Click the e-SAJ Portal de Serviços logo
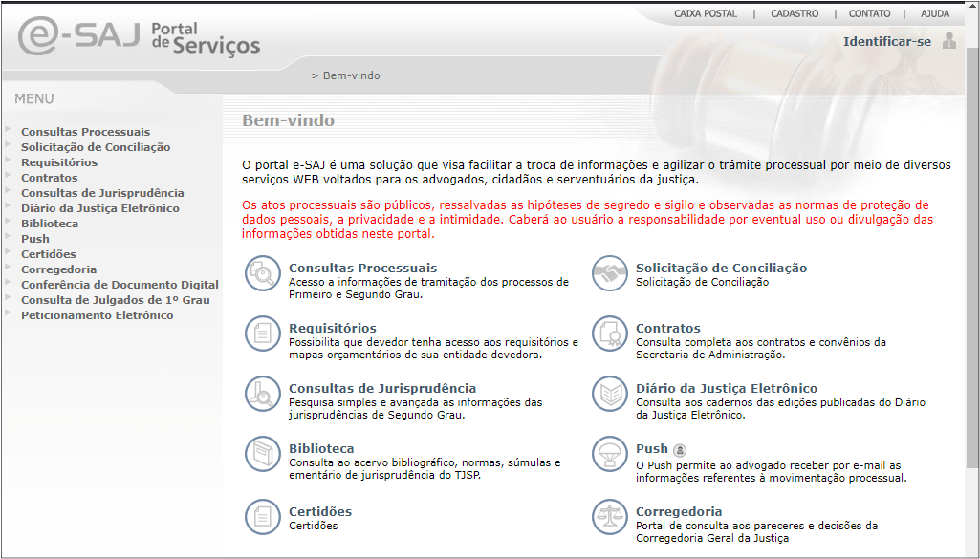The width and height of the screenshot is (980, 559). click(139, 36)
